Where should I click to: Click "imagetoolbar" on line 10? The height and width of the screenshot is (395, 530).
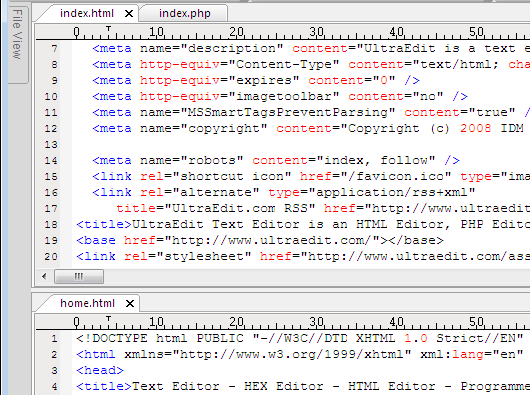click(x=284, y=97)
